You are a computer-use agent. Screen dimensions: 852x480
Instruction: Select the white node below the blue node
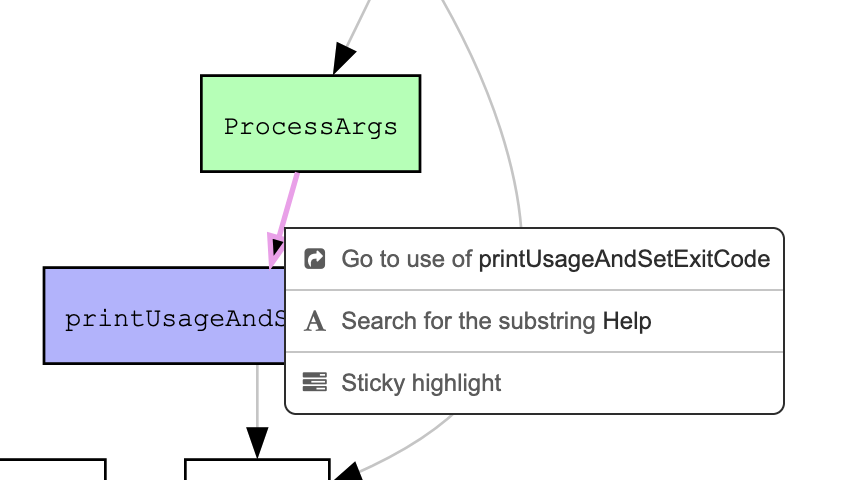pyautogui.click(x=257, y=470)
